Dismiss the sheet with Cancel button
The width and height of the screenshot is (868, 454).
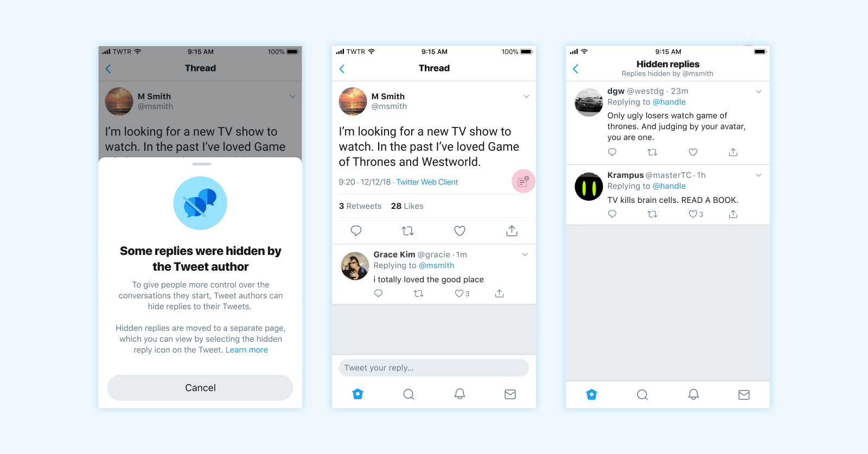[x=200, y=388]
